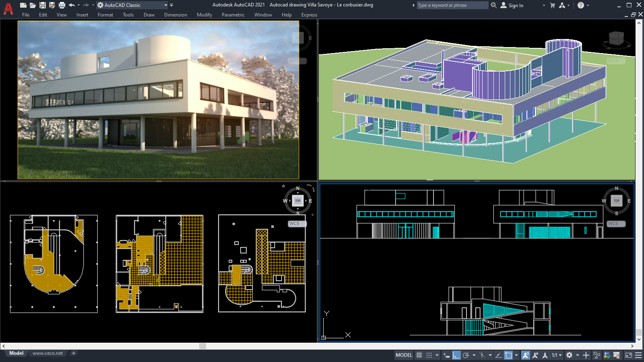Open the Draw menu

click(149, 15)
